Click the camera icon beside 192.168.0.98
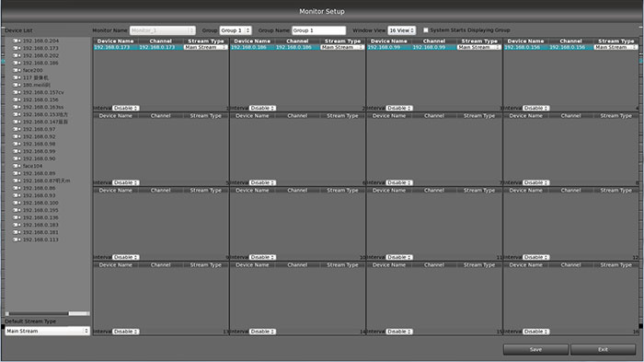Image resolution: width=644 pixels, height=362 pixels. (x=17, y=144)
